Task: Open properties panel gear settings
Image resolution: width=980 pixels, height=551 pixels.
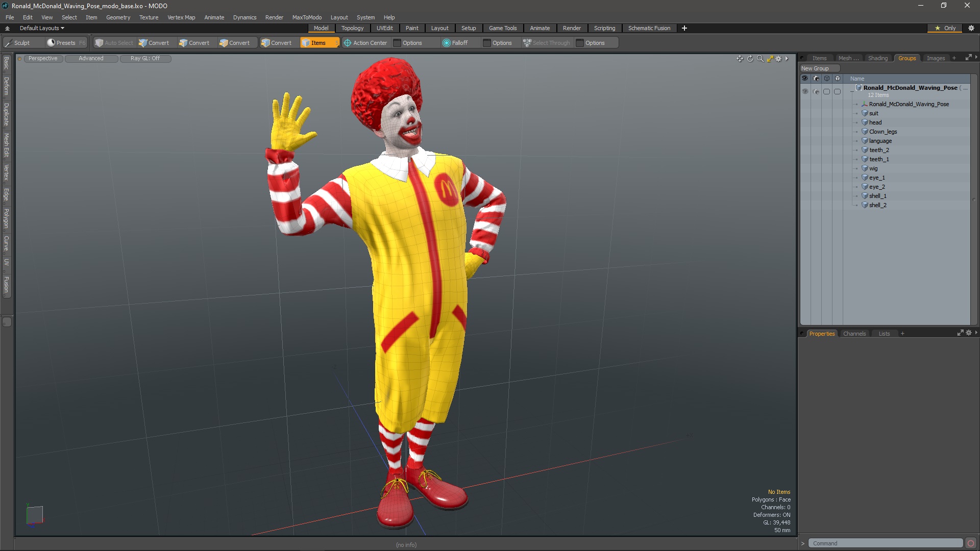Action: (x=969, y=333)
